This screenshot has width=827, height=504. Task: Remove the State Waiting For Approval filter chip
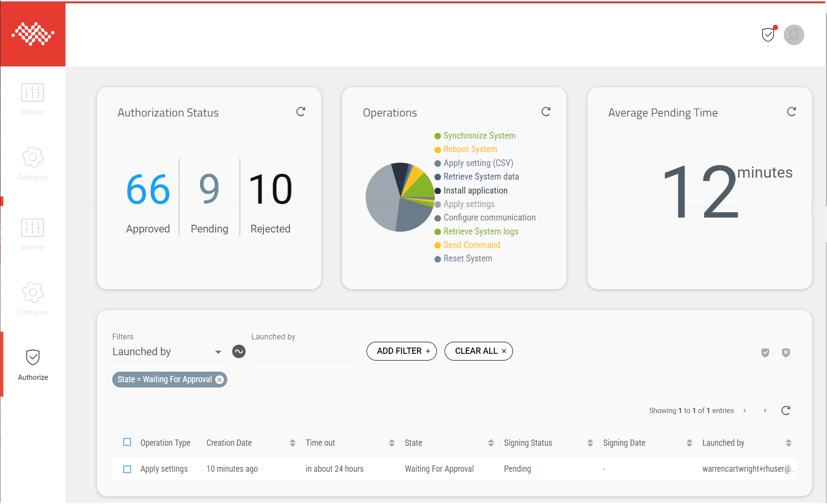tap(220, 379)
